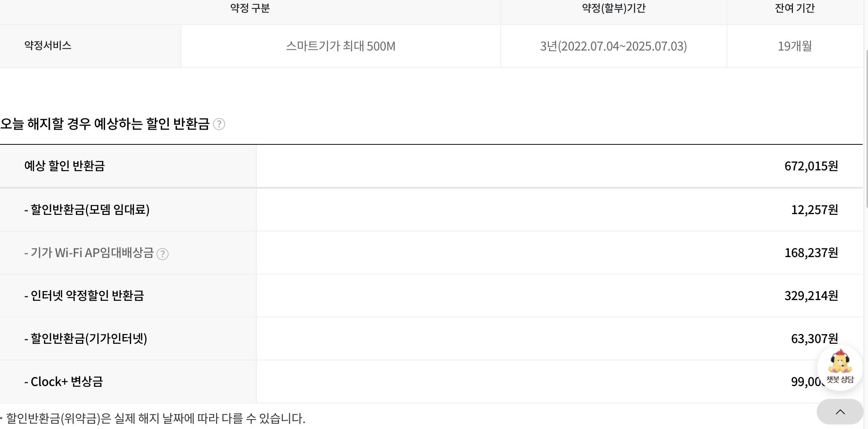The image size is (868, 429).
Task: Click the 인터넷 약정할인 반환금 row label
Action: [84, 296]
